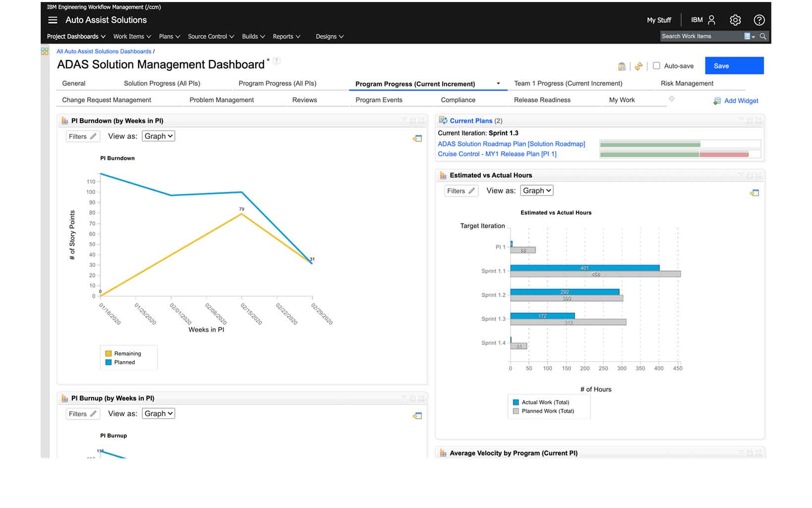
Task: Click the blue Save button
Action: [x=734, y=65]
